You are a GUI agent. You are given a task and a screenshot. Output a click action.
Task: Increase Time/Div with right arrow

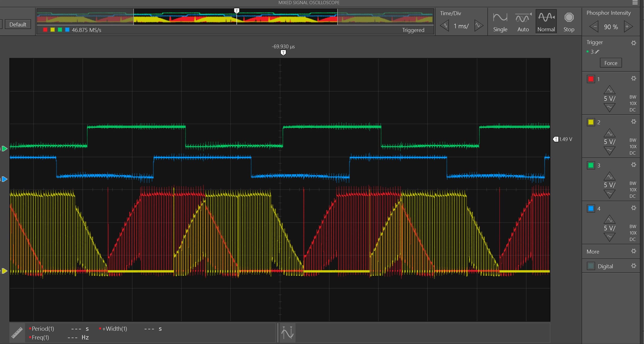[x=478, y=26]
